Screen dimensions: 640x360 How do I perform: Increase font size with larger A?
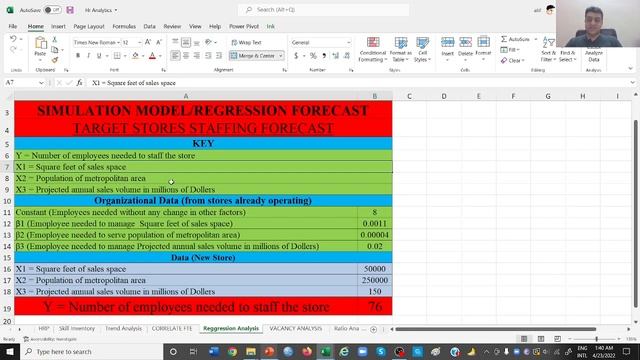pos(148,42)
